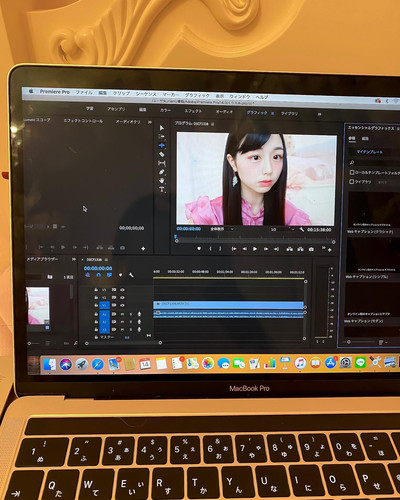This screenshot has width=400, height=500.
Task: Click the Extract button in Program monitor
Action: coord(300,249)
